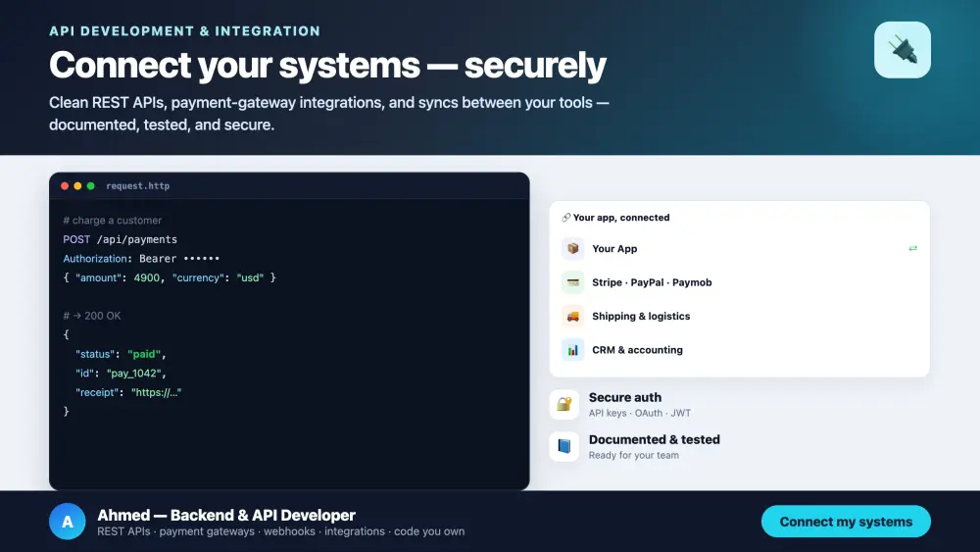The image size is (980, 552).
Task: Click the "Ready for your team" subtitle
Action: click(x=634, y=455)
